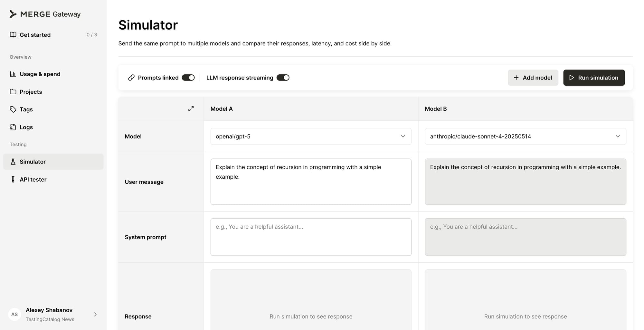The width and height of the screenshot is (644, 330).
Task: Disable LLM response streaming toggle
Action: (283, 78)
